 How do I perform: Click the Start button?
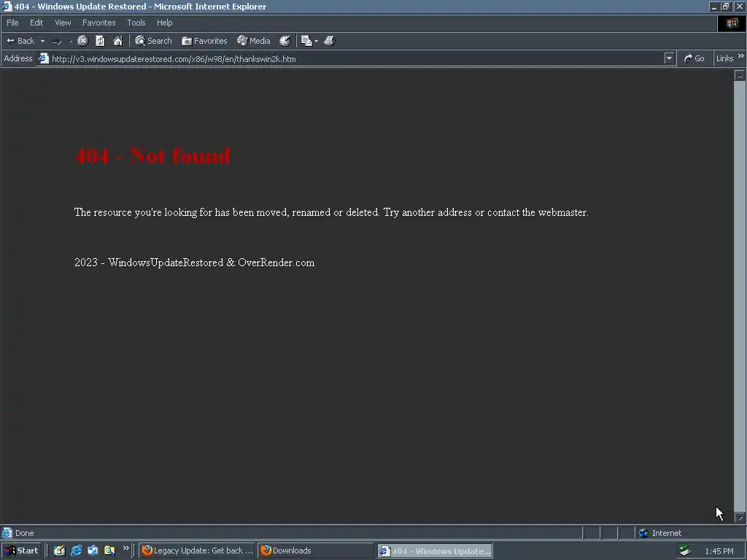[x=20, y=551]
